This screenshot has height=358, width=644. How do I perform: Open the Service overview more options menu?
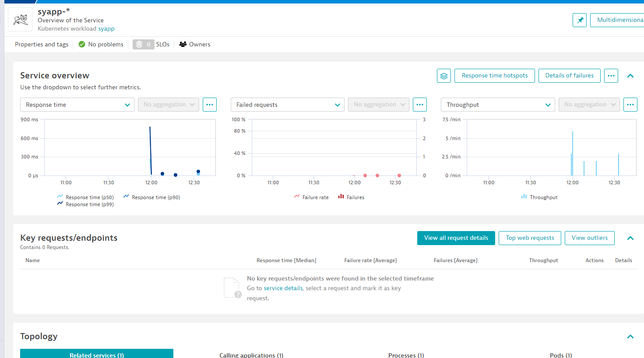[611, 76]
